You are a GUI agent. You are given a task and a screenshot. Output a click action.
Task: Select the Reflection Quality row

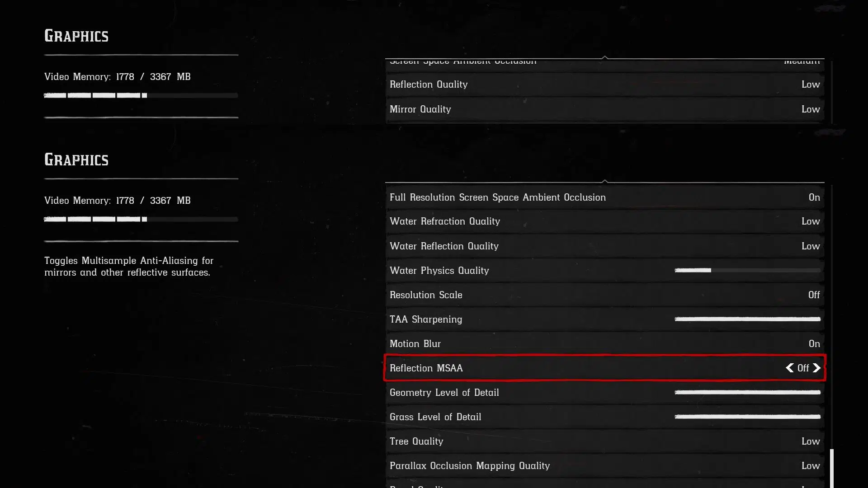pos(605,84)
